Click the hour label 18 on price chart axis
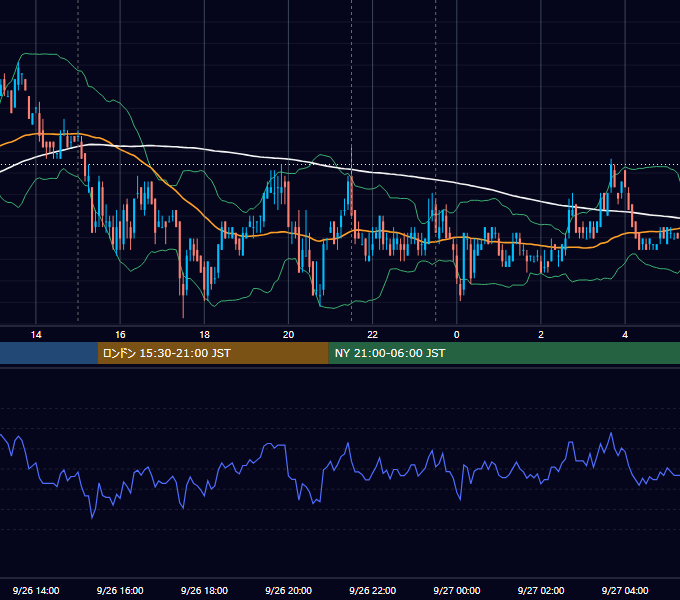The height and width of the screenshot is (600, 680). click(x=204, y=335)
